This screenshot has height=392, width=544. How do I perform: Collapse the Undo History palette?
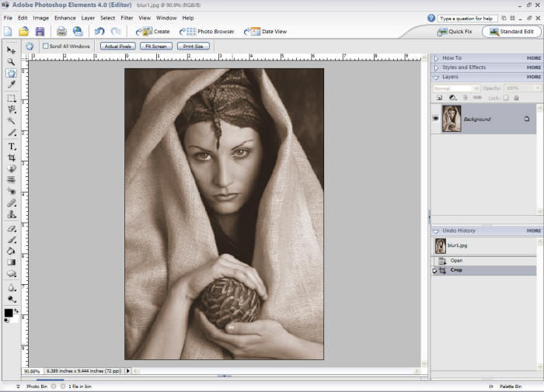(x=437, y=231)
